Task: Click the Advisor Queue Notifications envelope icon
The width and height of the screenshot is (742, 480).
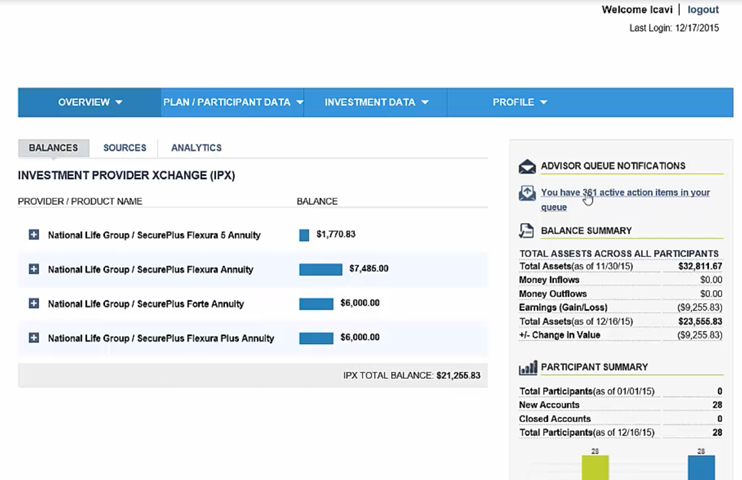Action: 527,166
